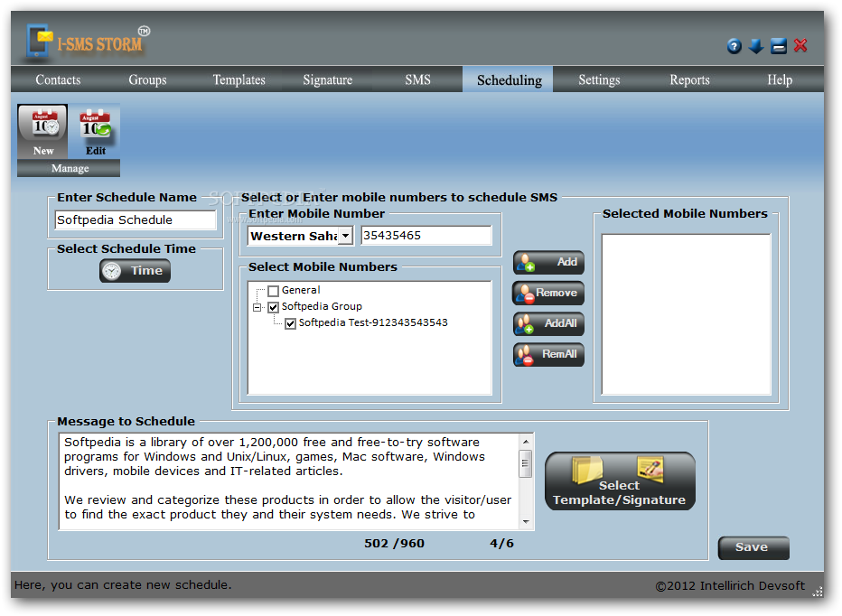Open the Contacts tab
Viewport: 842px width, 616px height.
[58, 79]
